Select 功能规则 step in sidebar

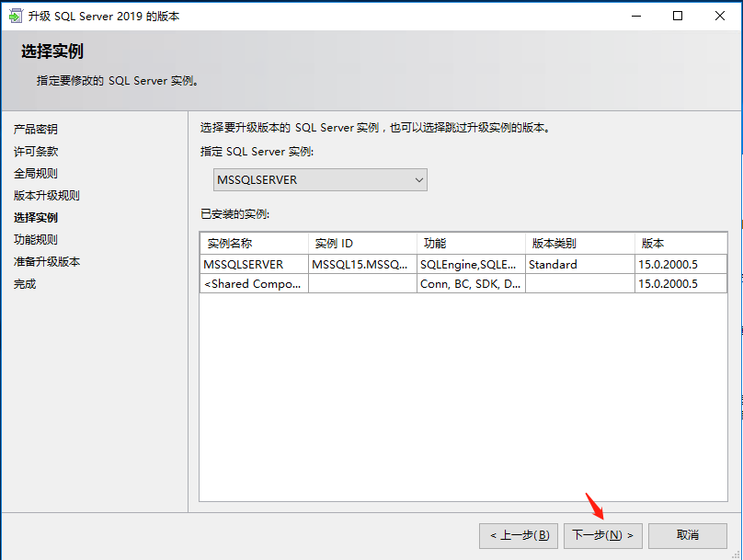[x=36, y=240]
